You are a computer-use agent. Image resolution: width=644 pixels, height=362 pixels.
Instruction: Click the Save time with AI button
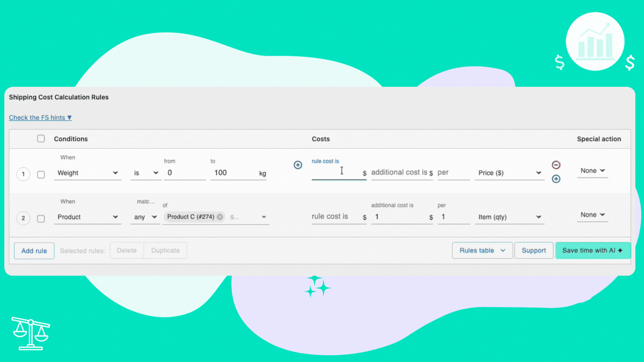(x=592, y=251)
